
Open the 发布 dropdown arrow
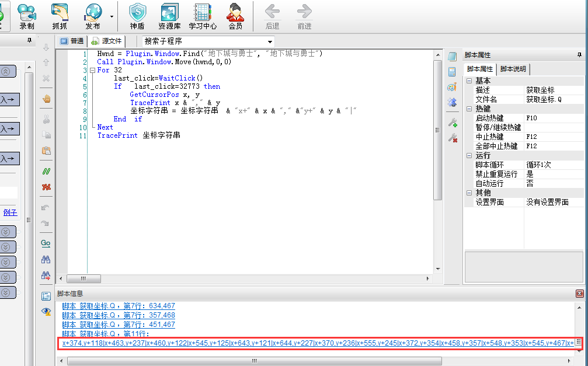pyautogui.click(x=112, y=16)
